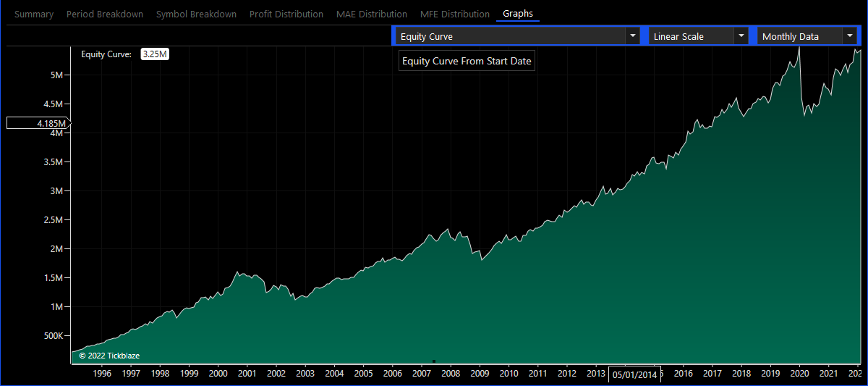This screenshot has height=386, width=868.
Task: Show the MFE Distribution tab
Action: 454,14
